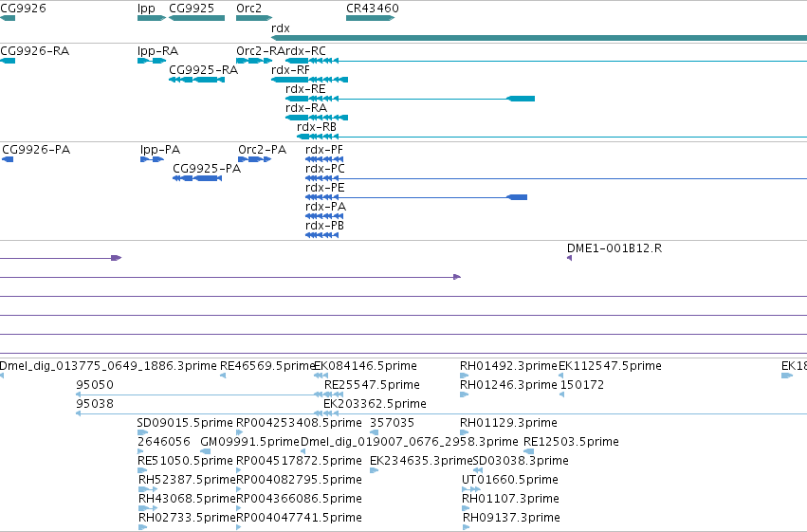Click the CG9926 gene glyph
This screenshot has height=532, width=807.
click(8, 18)
